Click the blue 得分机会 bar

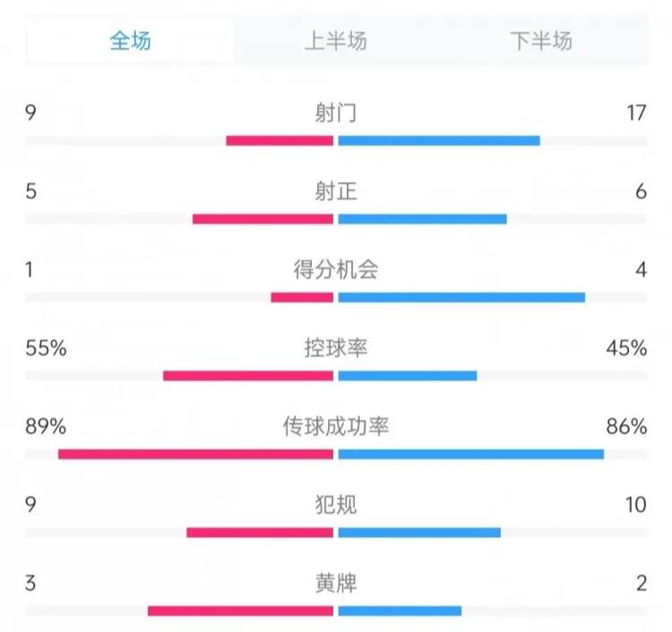[461, 297]
